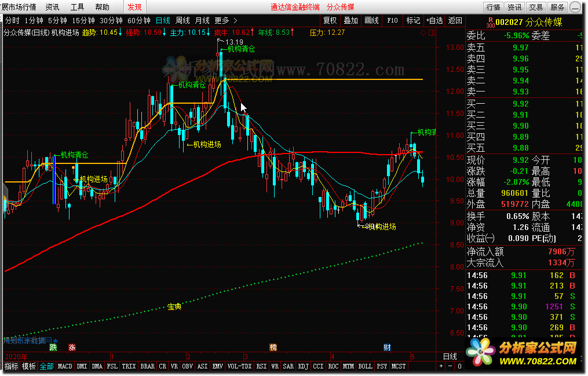Open the 资讯 menu

[52, 7]
